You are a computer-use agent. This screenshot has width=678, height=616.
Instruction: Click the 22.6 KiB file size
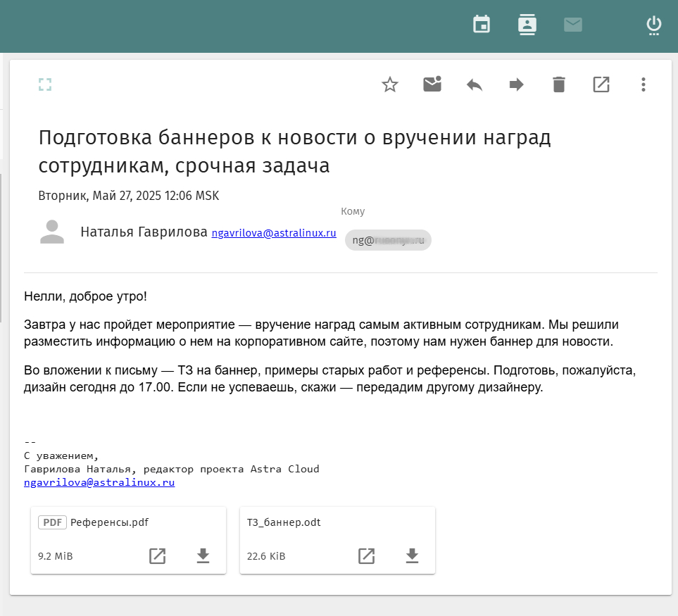point(266,556)
